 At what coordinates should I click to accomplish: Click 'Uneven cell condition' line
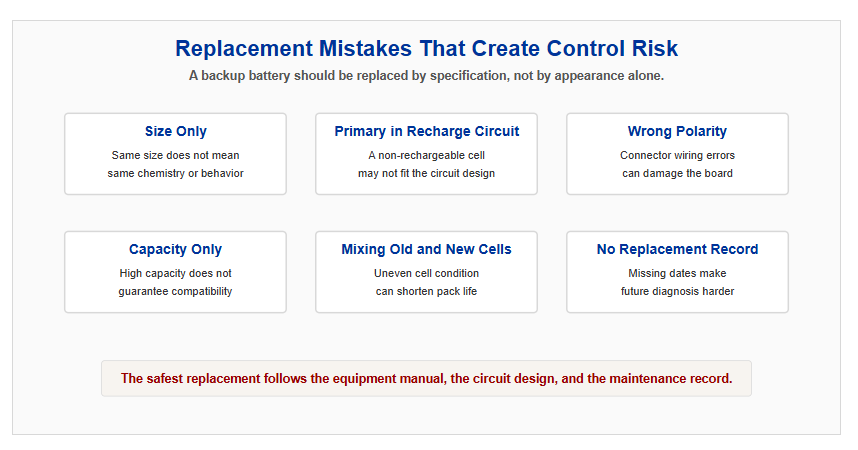[427, 273]
